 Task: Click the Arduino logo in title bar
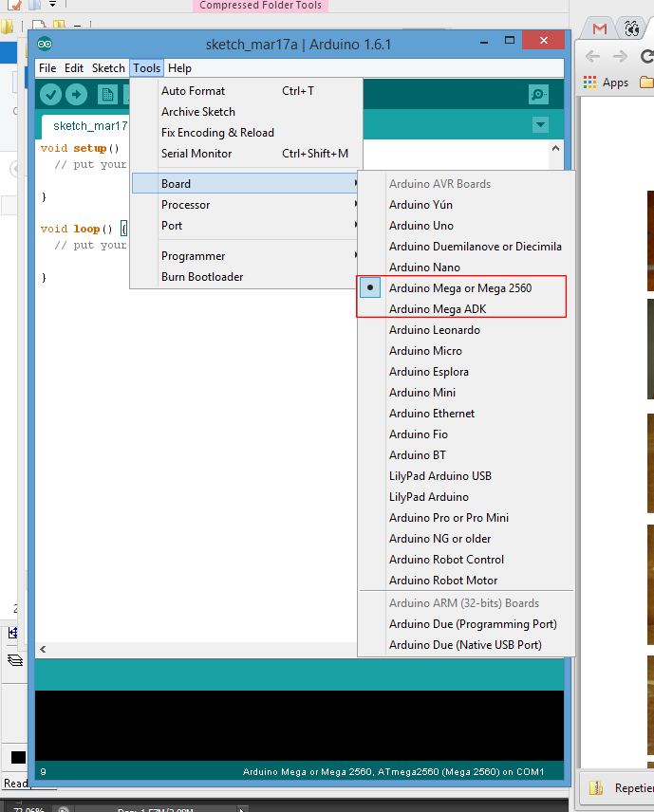click(46, 44)
